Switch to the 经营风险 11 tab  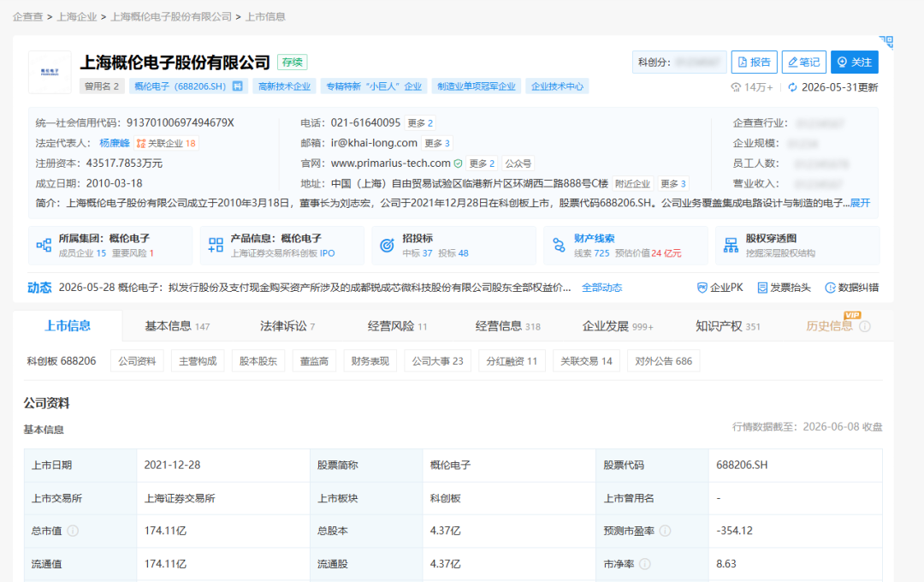coord(397,326)
